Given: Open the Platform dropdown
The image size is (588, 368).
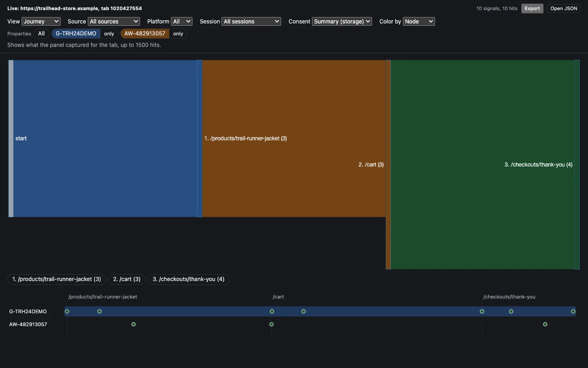Looking at the screenshot, I should 181,21.
